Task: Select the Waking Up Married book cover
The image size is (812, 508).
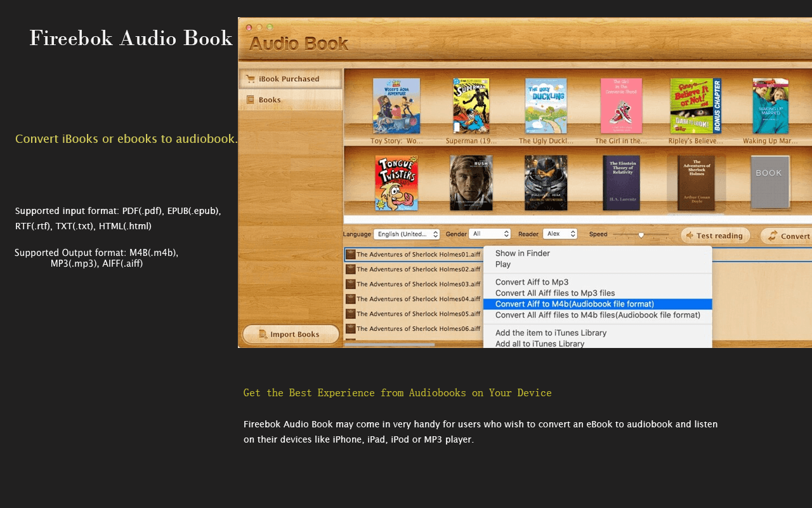Action: (771, 105)
